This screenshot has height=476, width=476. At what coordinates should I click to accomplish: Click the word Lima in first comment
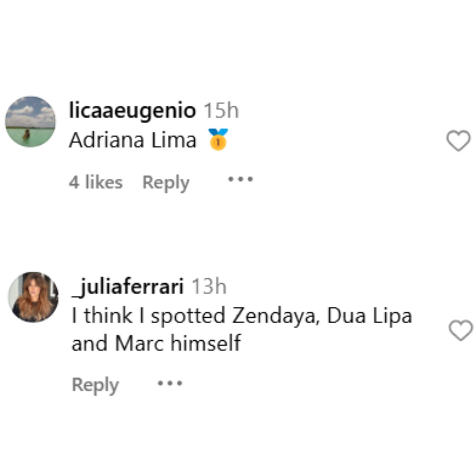174,140
